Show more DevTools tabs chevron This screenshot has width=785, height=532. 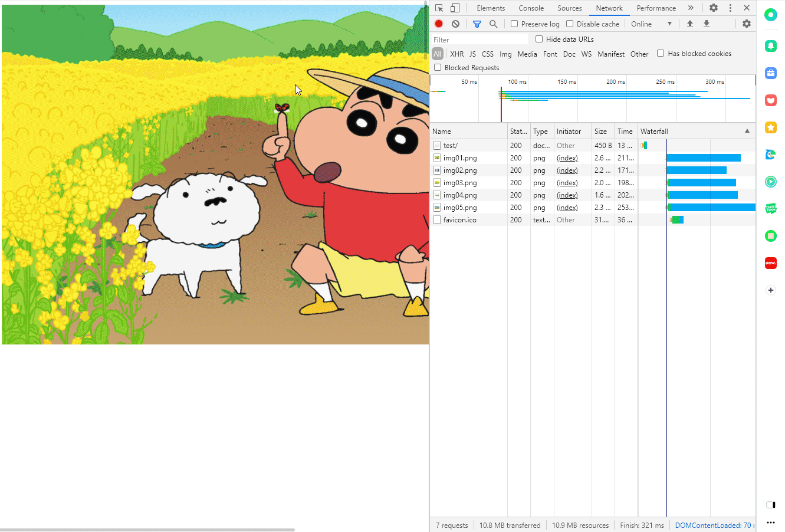click(691, 8)
